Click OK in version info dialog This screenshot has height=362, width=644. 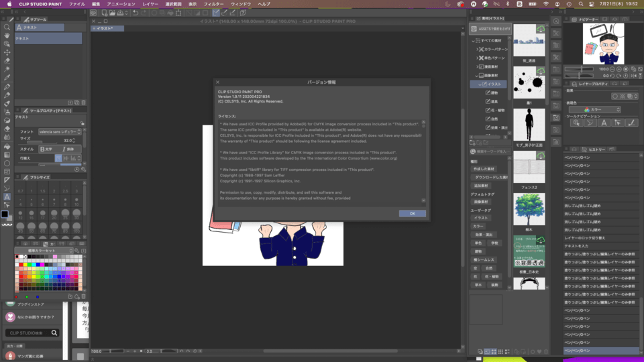(x=413, y=213)
